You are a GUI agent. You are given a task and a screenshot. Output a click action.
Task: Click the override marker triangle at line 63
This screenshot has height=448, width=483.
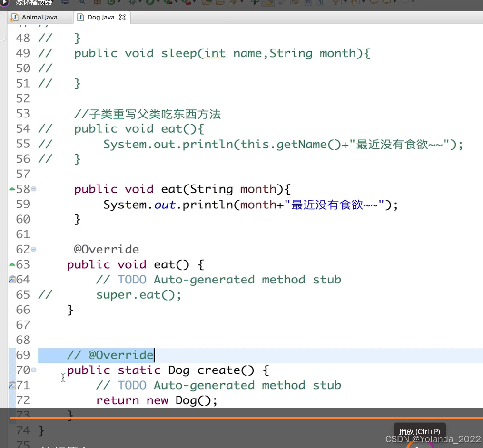[12, 264]
